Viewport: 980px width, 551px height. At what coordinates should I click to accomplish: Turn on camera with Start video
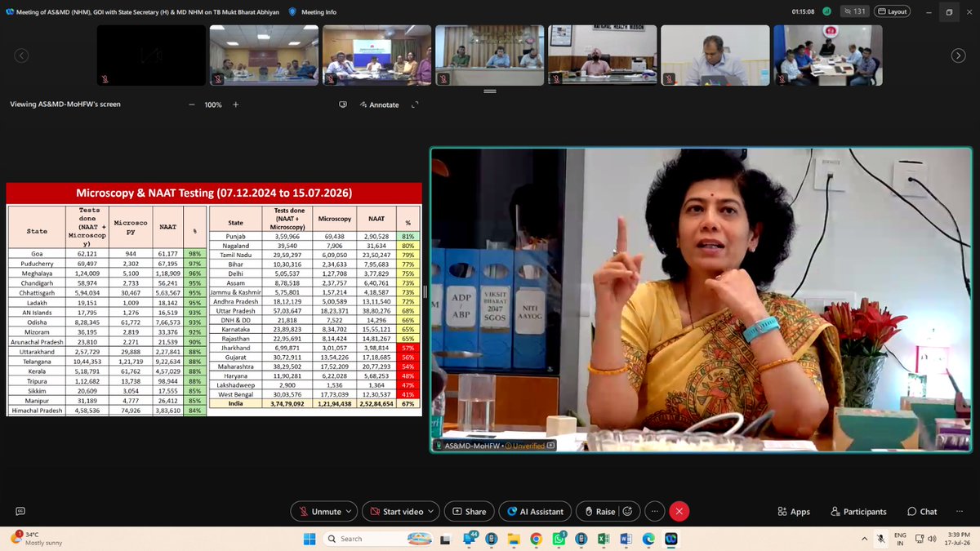395,512
